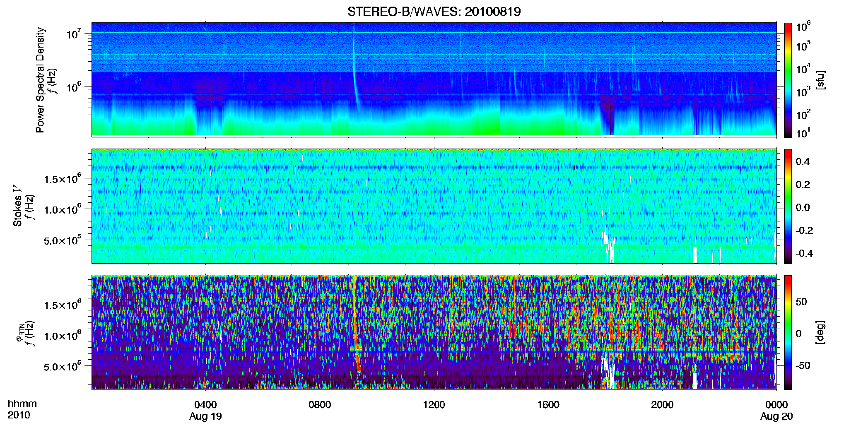Click the Stokes V colorbar
The height and width of the screenshot is (447, 868).
click(788, 206)
